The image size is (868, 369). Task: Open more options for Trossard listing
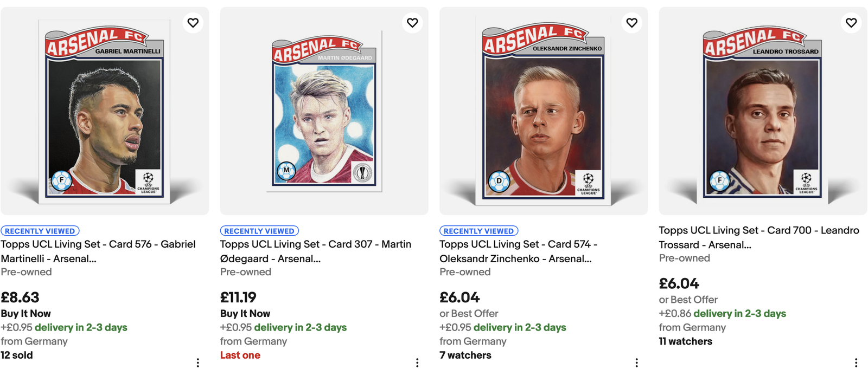tap(856, 362)
